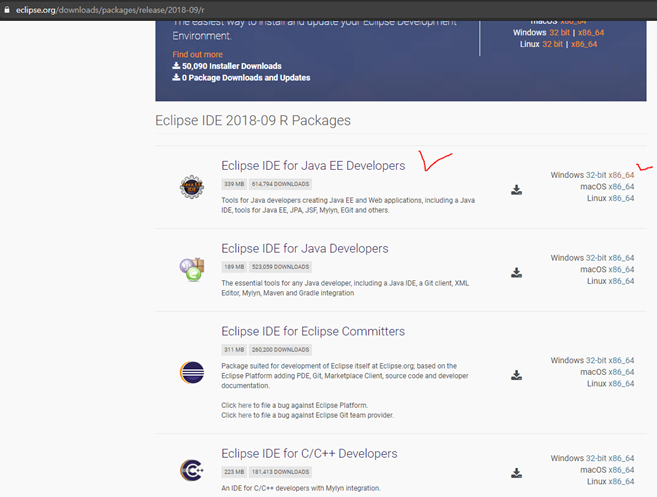The height and width of the screenshot is (497, 657).
Task: Open Eclipse IDE for Java Developers title
Action: point(305,248)
